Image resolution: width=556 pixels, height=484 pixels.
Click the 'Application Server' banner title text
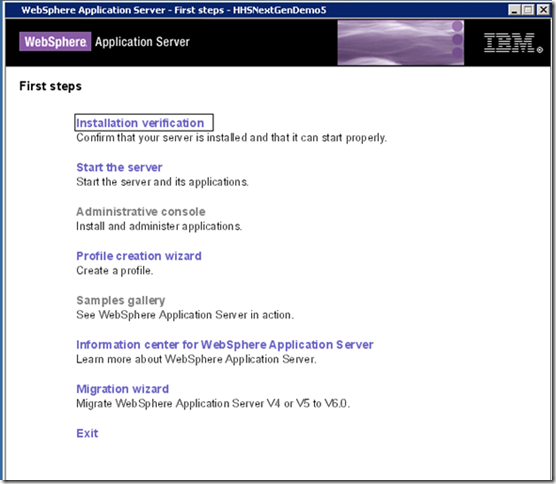tap(142, 42)
